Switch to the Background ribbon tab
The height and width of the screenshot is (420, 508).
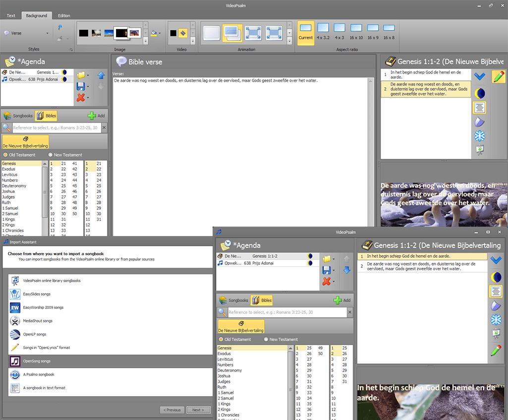(x=37, y=15)
